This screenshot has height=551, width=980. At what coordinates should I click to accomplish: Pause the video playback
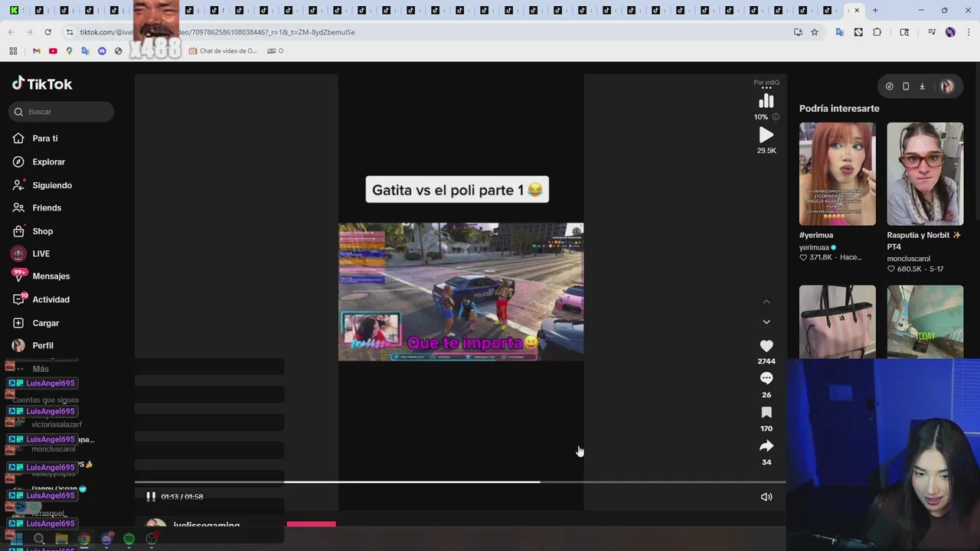pyautogui.click(x=151, y=497)
